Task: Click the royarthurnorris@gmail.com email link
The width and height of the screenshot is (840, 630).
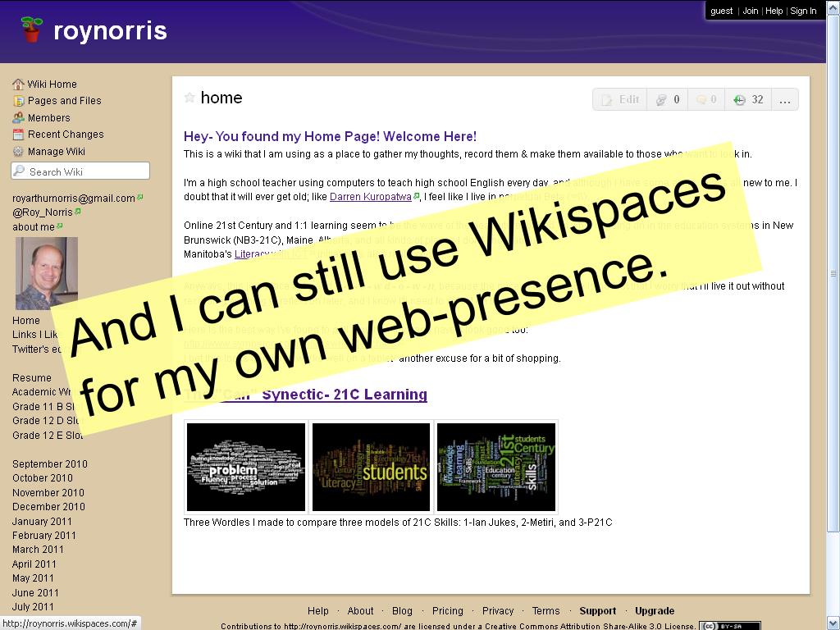Action: [x=73, y=199]
